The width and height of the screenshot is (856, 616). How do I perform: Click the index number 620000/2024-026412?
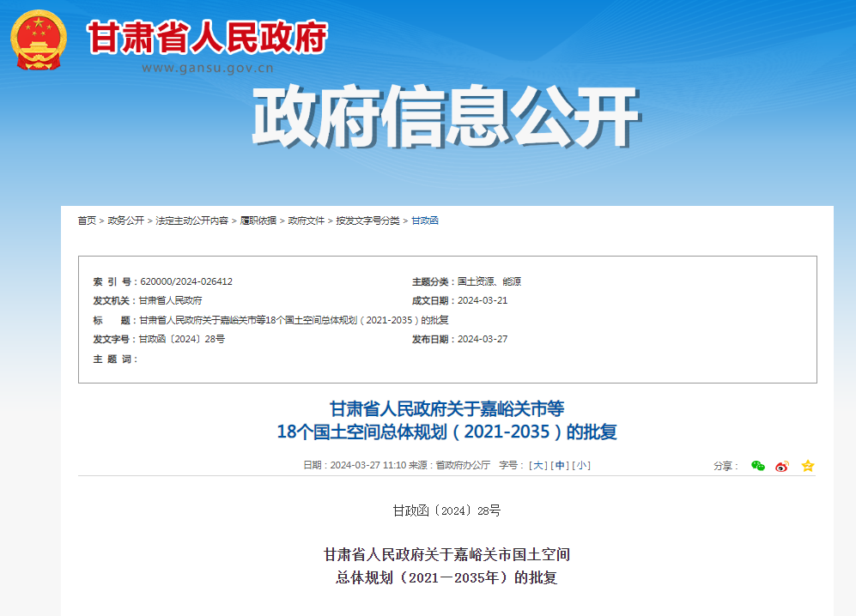185,281
